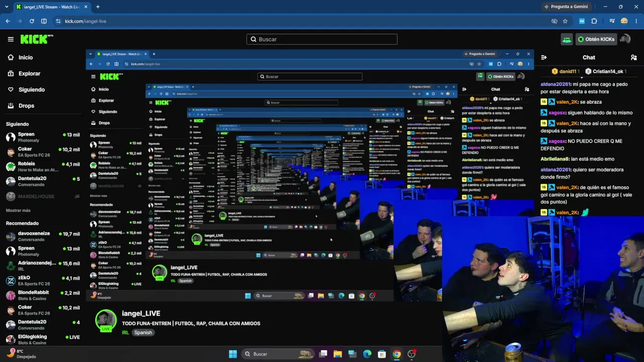Open a new browser tab

click(x=98, y=7)
